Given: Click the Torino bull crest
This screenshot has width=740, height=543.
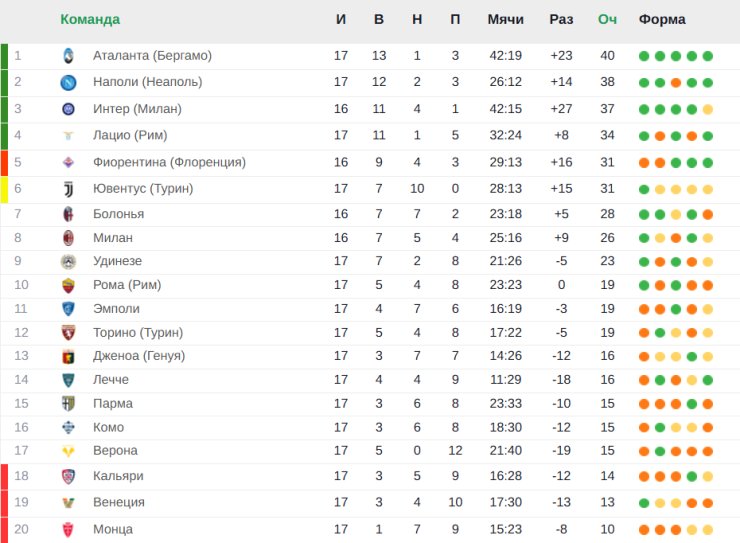Looking at the screenshot, I should (68, 333).
